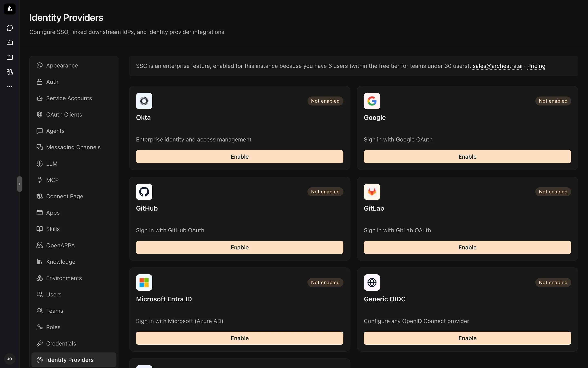The height and width of the screenshot is (368, 588).
Task: Select Apps in settings sidebar
Action: 74,212
